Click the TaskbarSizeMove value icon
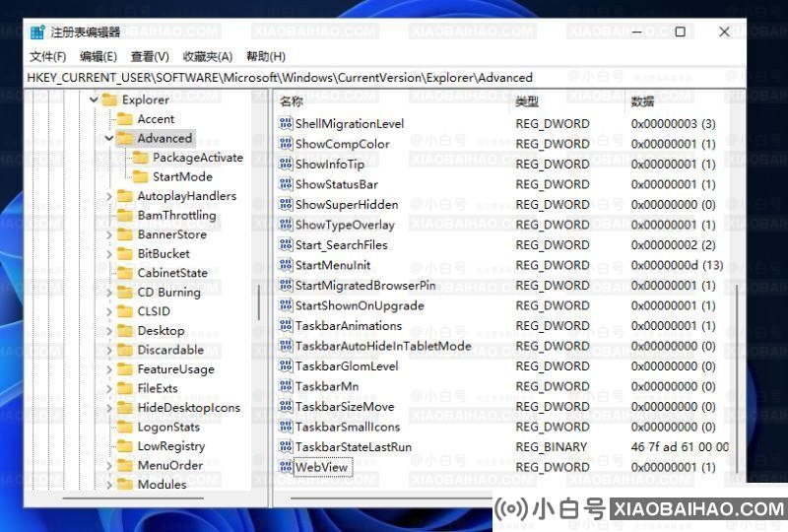The height and width of the screenshot is (532, 788). click(286, 406)
